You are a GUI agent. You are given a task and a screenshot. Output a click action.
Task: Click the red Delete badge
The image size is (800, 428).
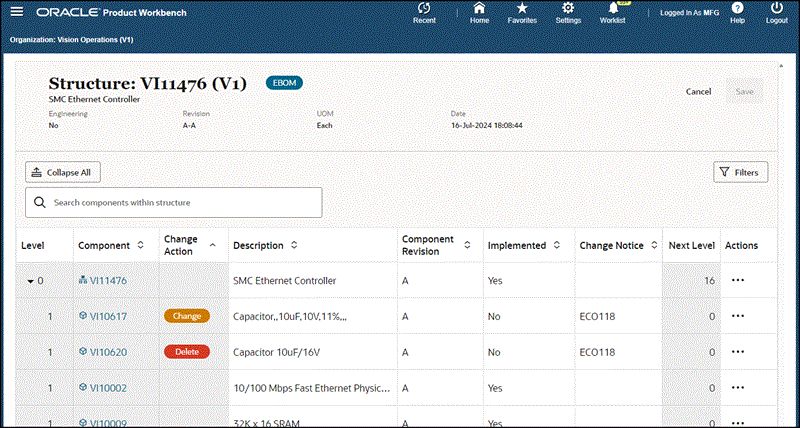(187, 351)
